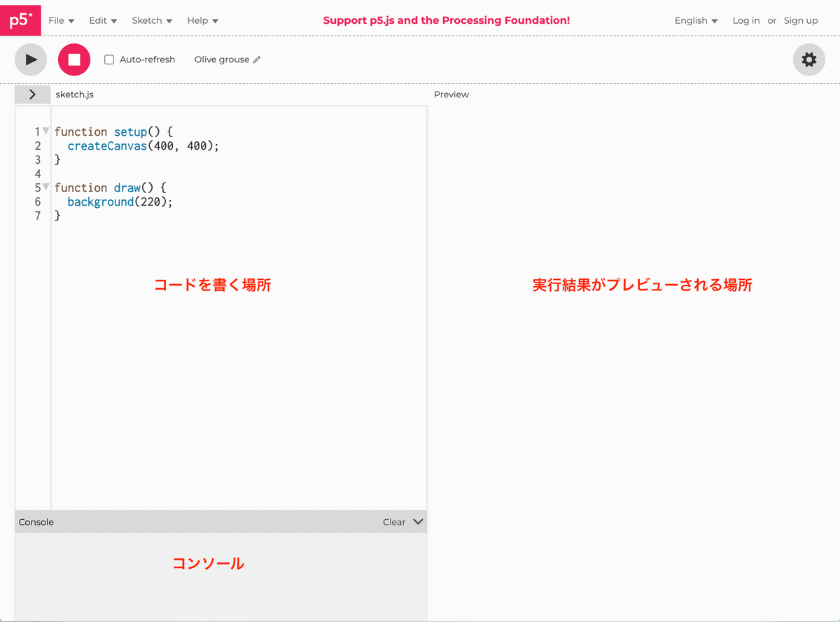The height and width of the screenshot is (622, 840).
Task: Expand the file sidebar with the arrow
Action: click(32, 94)
